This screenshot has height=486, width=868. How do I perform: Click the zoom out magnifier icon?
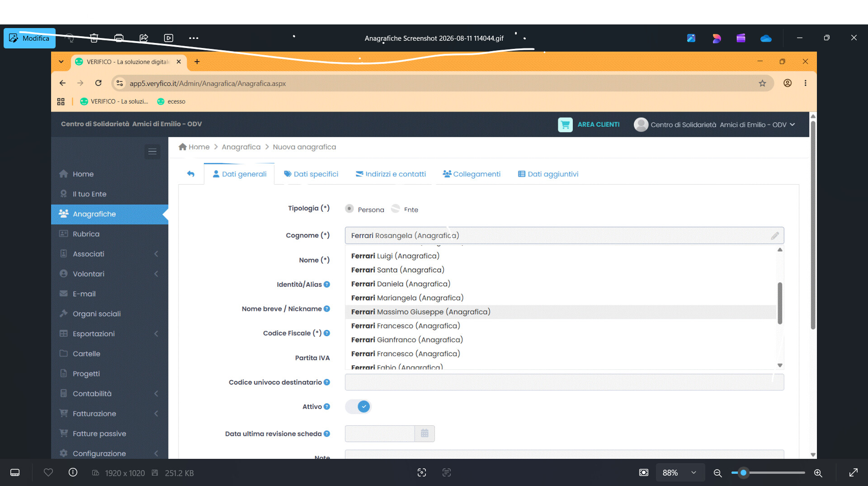tap(717, 473)
